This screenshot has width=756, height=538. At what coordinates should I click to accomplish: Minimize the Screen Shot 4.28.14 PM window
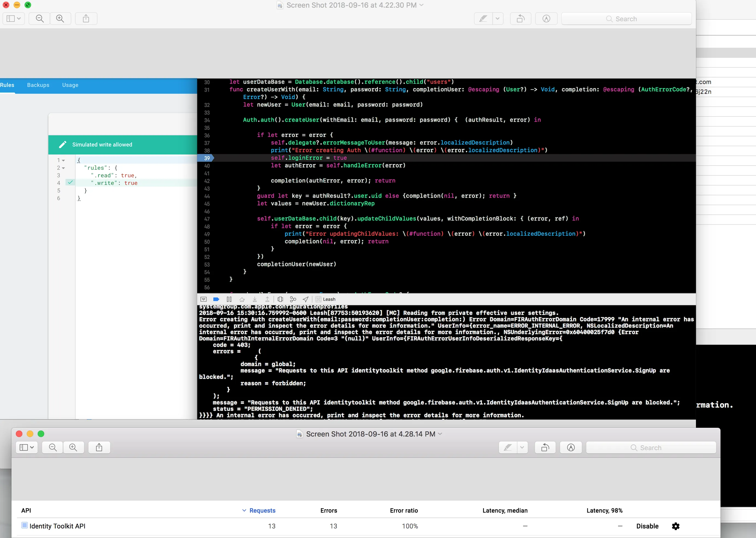[x=30, y=434]
